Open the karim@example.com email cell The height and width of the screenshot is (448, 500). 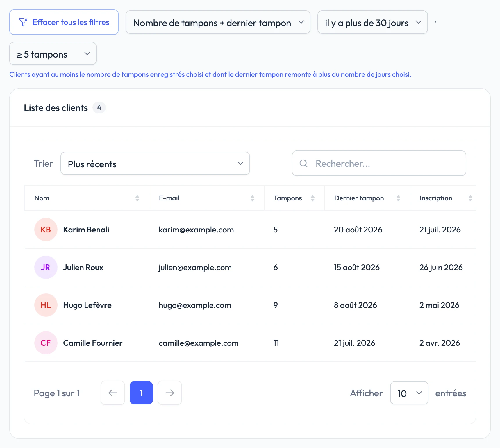pos(196,230)
